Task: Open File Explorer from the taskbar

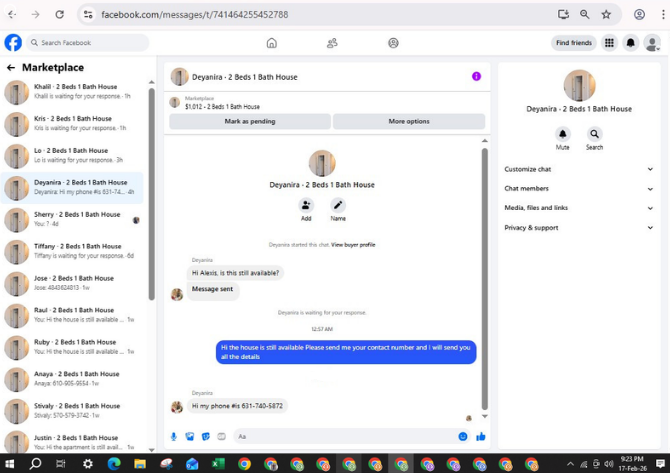Action: pyautogui.click(x=140, y=464)
